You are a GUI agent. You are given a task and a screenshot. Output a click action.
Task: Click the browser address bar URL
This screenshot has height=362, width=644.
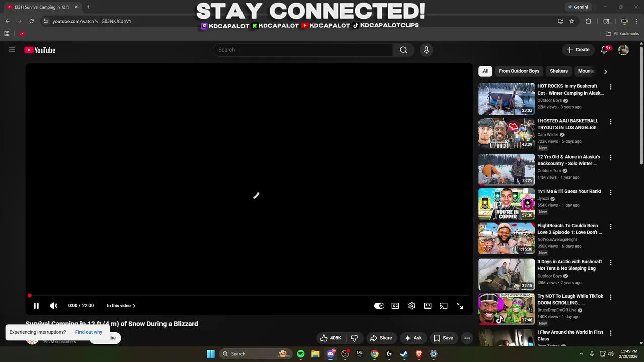pos(92,21)
